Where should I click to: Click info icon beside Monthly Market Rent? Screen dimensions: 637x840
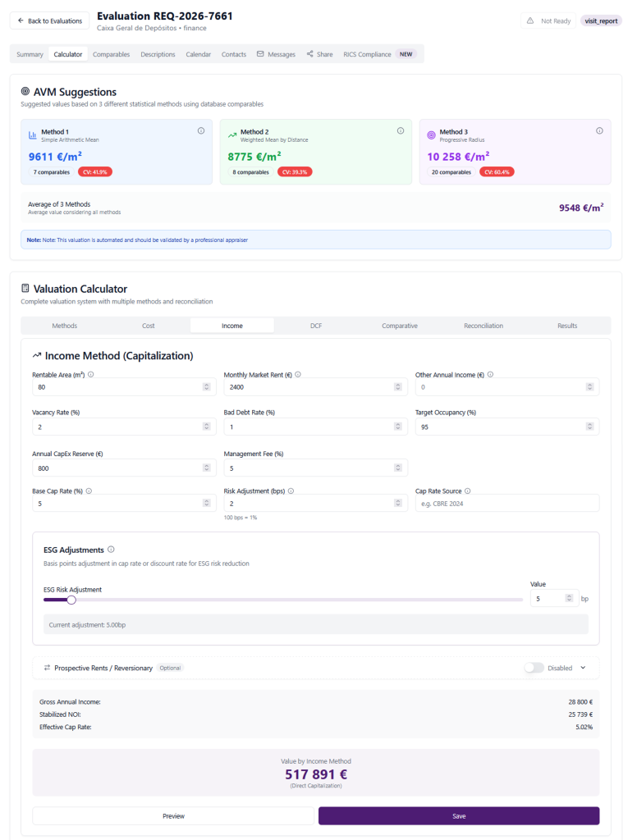(x=298, y=374)
